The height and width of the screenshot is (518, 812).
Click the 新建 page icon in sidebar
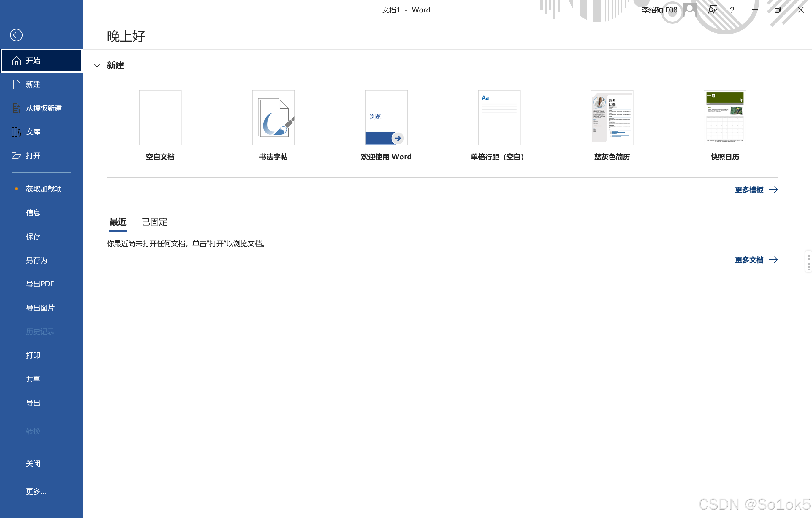pyautogui.click(x=16, y=84)
